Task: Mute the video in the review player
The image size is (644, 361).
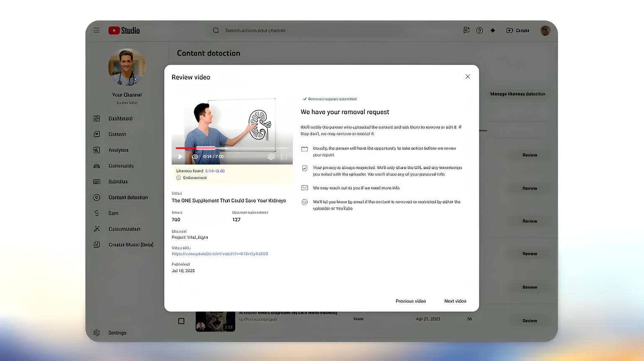Action: (195, 156)
